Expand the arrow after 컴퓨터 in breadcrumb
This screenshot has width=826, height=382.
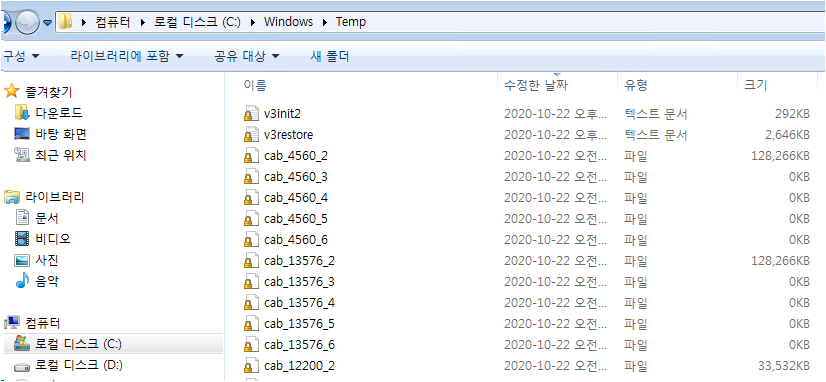[142, 23]
